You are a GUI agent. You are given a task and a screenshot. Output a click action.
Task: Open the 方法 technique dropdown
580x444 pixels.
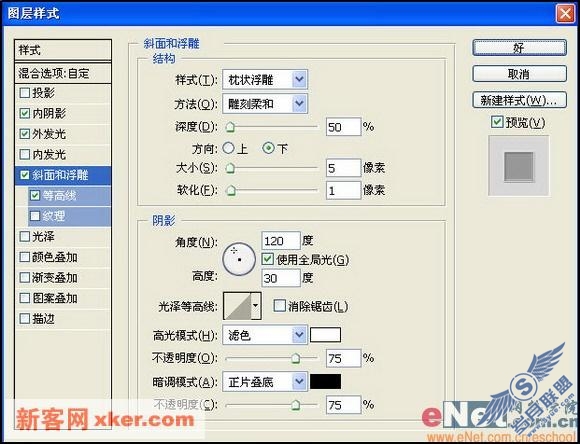coord(265,104)
